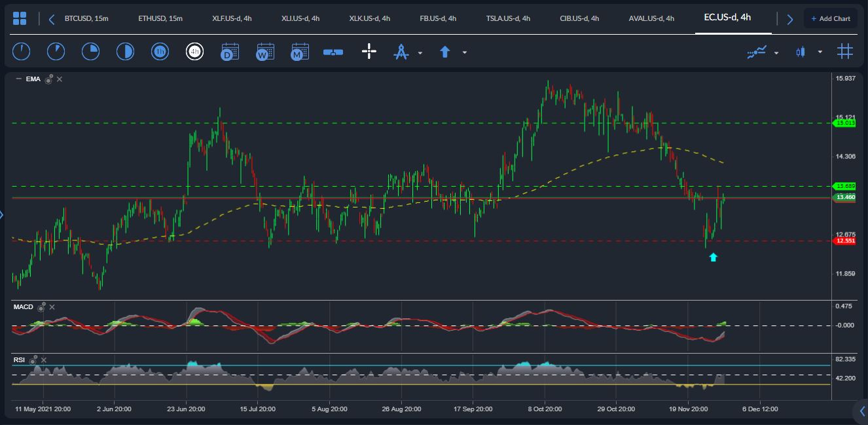Open MACD indicator settings gear
This screenshot has height=425, width=868.
41,306
